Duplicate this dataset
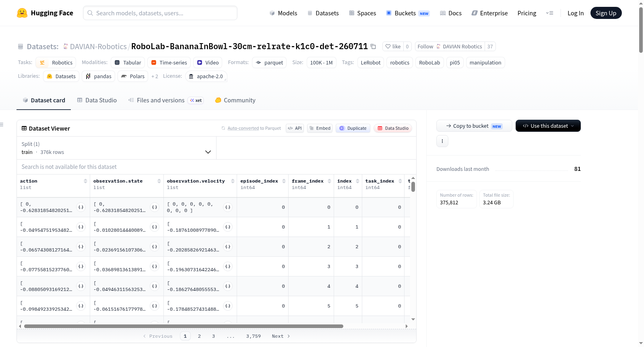This screenshot has width=644, height=347. click(353, 128)
